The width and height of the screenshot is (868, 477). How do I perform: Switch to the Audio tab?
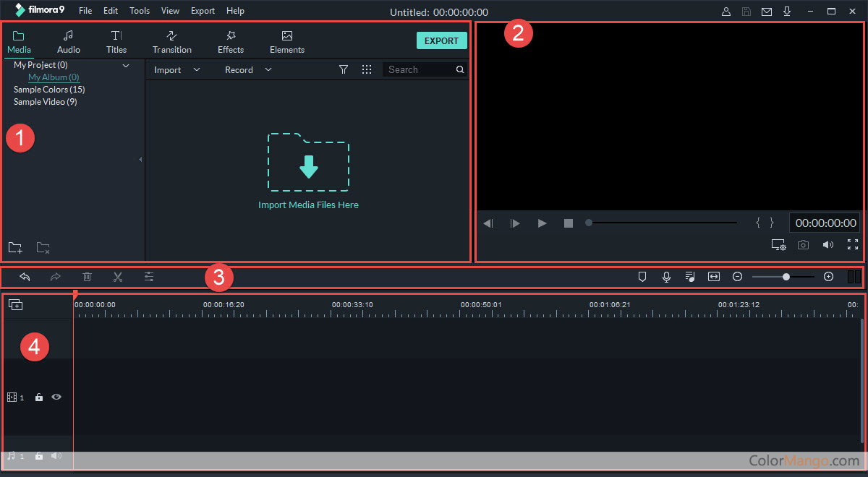coord(67,41)
